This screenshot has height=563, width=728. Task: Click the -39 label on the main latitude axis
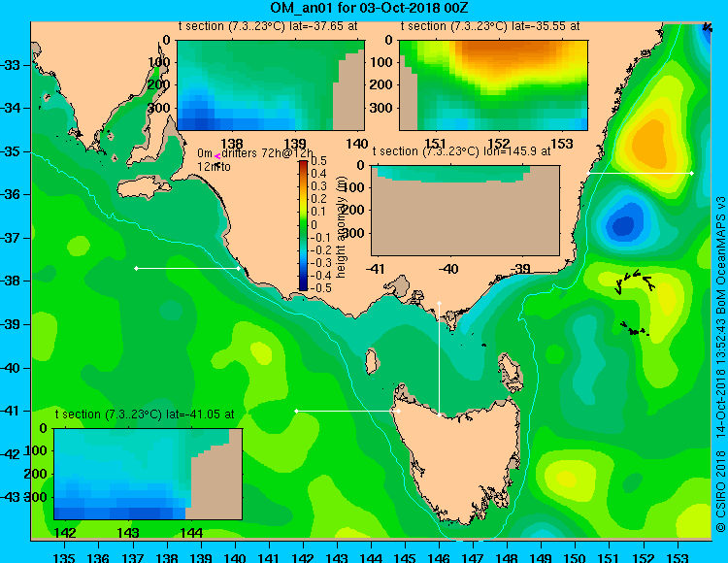[x=10, y=324]
